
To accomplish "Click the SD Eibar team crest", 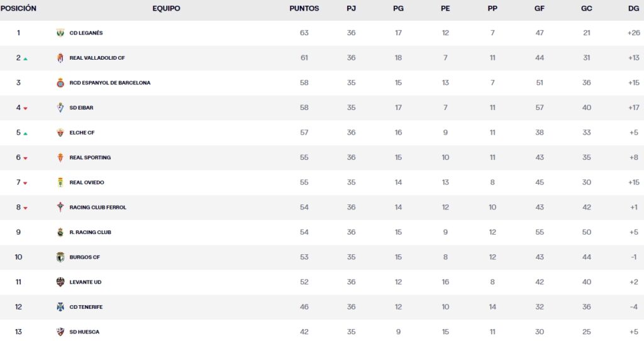I will pos(60,108).
